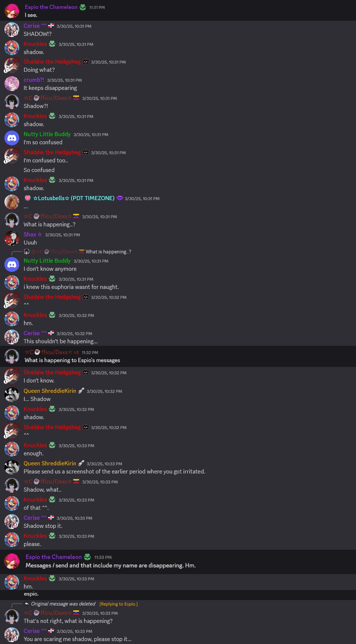
Task: Click the flag icon beside Cerise above "Shadow stop it."
Action: point(51,518)
